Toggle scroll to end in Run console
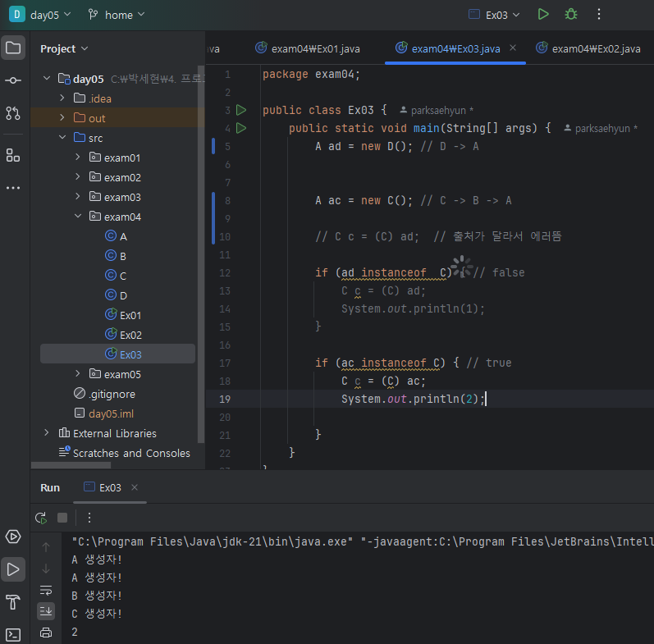This screenshot has width=654, height=644. pyautogui.click(x=46, y=611)
